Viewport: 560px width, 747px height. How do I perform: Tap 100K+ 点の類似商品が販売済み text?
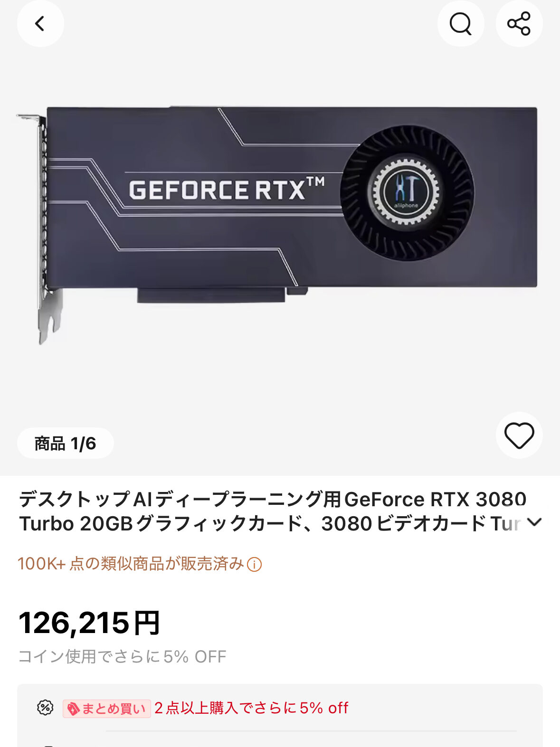click(x=131, y=564)
